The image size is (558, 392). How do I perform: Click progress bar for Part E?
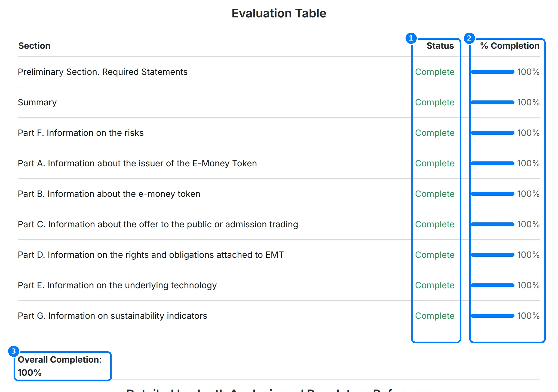coord(493,285)
